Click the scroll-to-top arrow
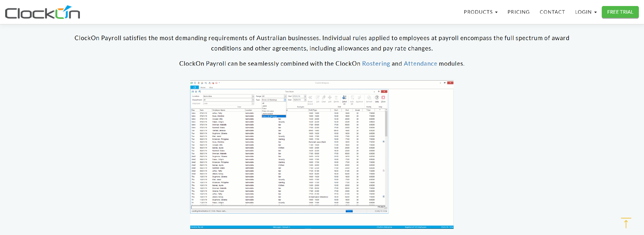 pyautogui.click(x=626, y=223)
